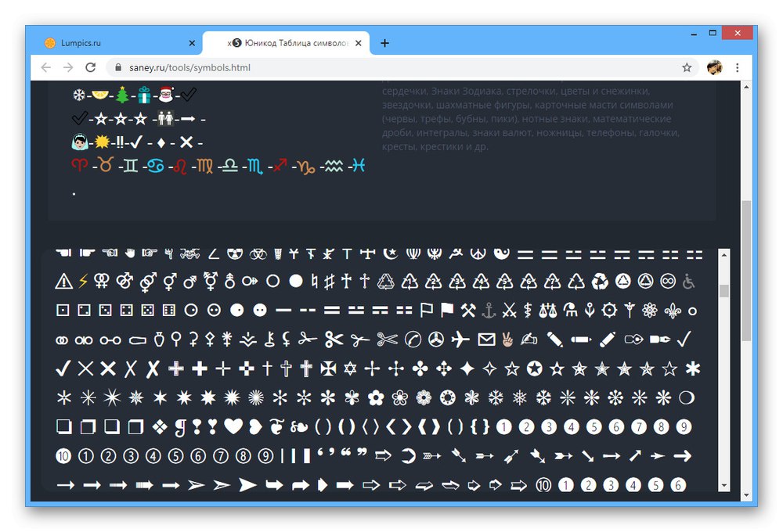Select the airplane symbol
Viewport: 783px width, 532px height.
pos(460,340)
